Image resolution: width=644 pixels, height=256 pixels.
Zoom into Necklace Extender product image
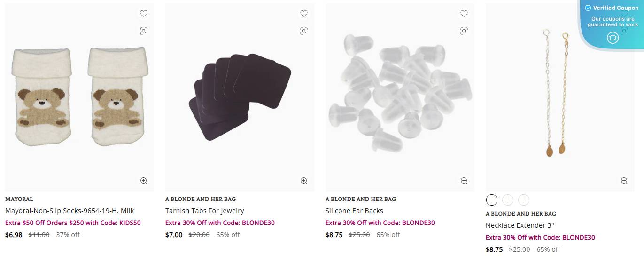(624, 181)
